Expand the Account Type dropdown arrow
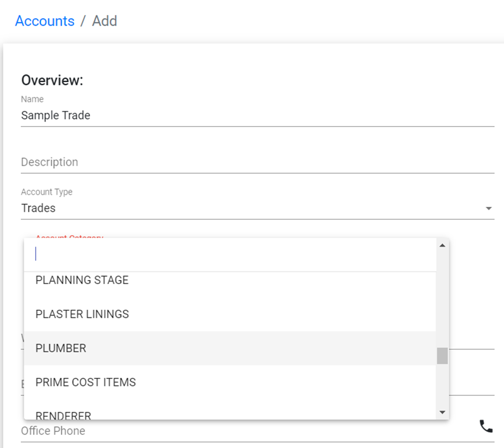 click(488, 208)
